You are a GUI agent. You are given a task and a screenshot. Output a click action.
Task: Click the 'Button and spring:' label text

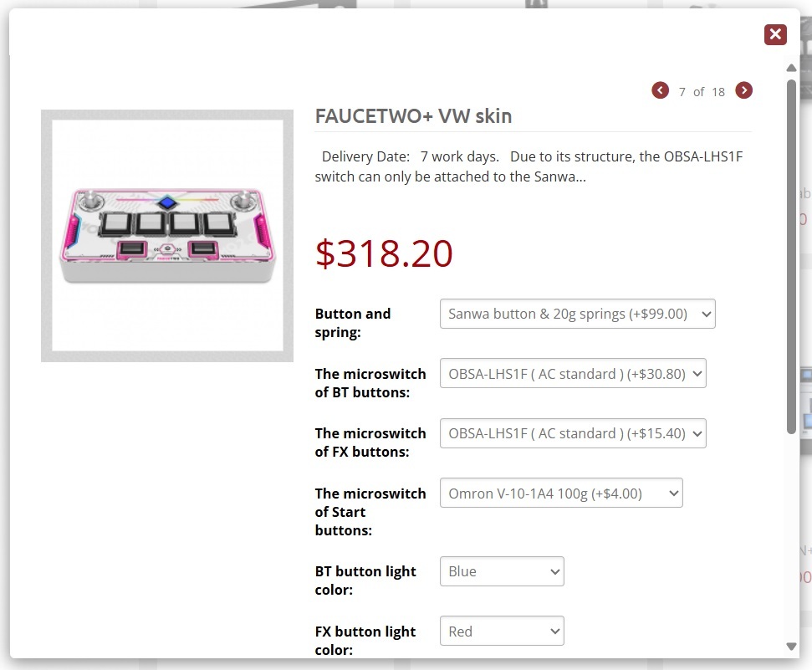353,323
